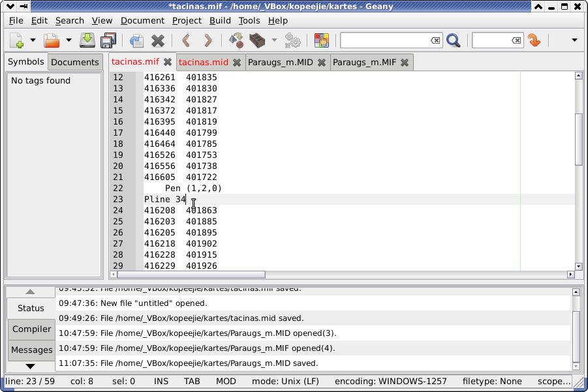Open the Search menu
This screenshot has width=588, height=392.
pyautogui.click(x=70, y=21)
